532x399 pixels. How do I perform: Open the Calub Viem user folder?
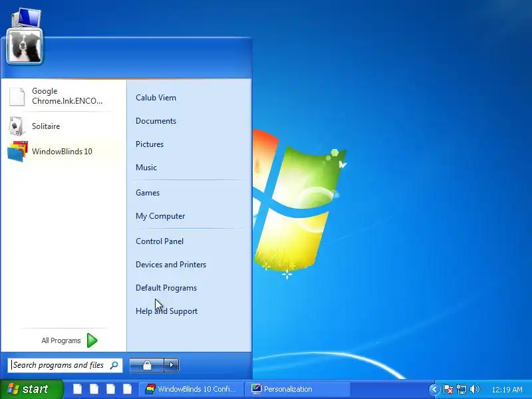tap(156, 98)
